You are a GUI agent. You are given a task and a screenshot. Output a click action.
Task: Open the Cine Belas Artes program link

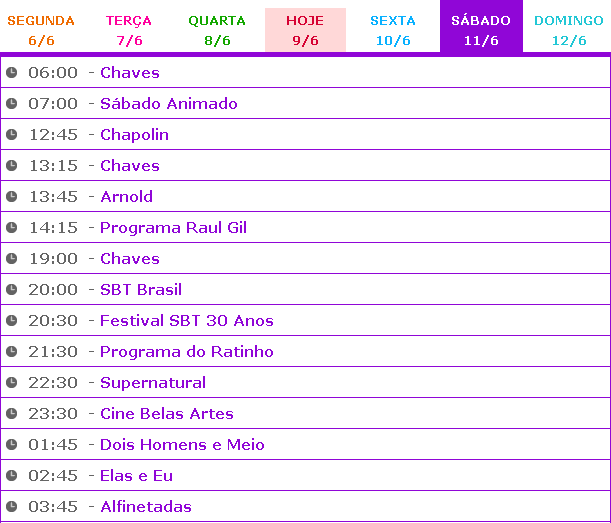click(x=167, y=414)
